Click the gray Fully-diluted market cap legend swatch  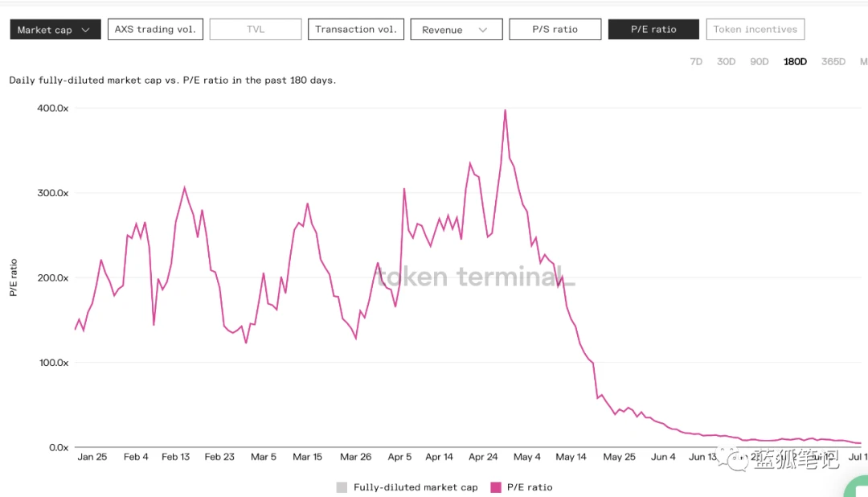[x=342, y=487]
